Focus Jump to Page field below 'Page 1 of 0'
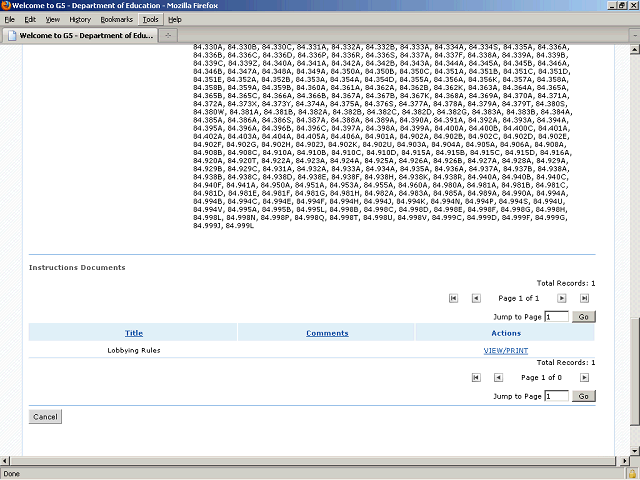The height and width of the screenshot is (480, 640). click(557, 396)
